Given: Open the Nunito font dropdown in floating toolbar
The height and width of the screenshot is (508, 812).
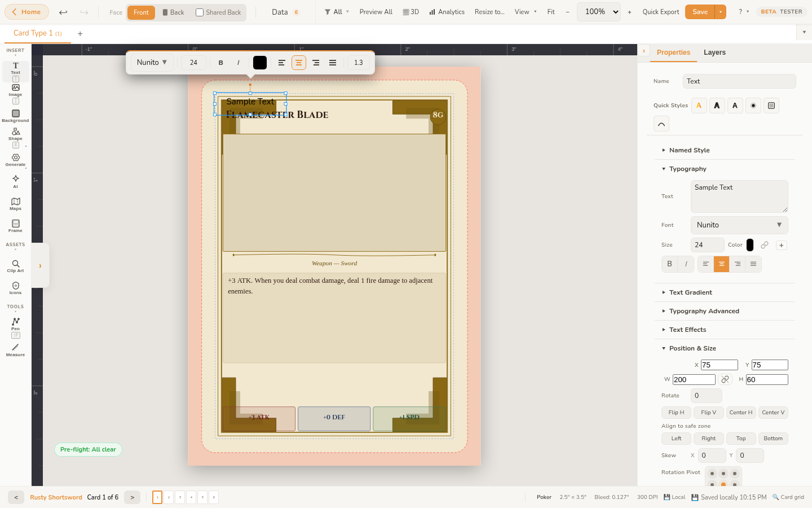Looking at the screenshot, I should click(152, 63).
